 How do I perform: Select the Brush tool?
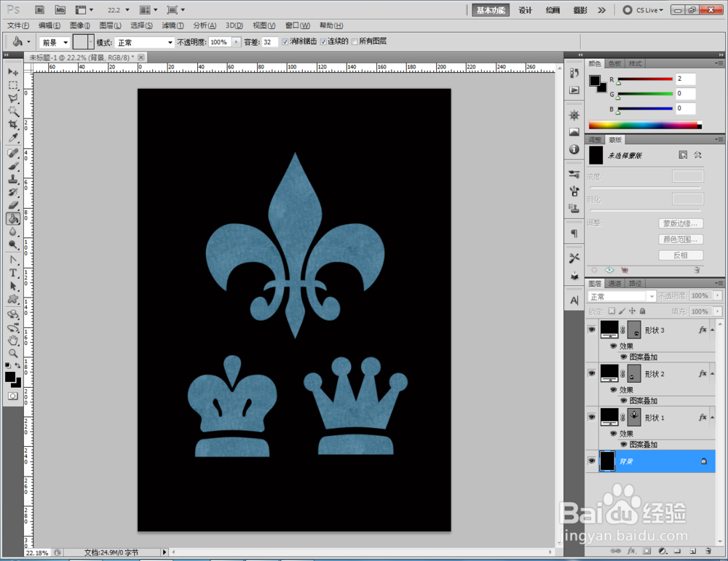[13, 166]
